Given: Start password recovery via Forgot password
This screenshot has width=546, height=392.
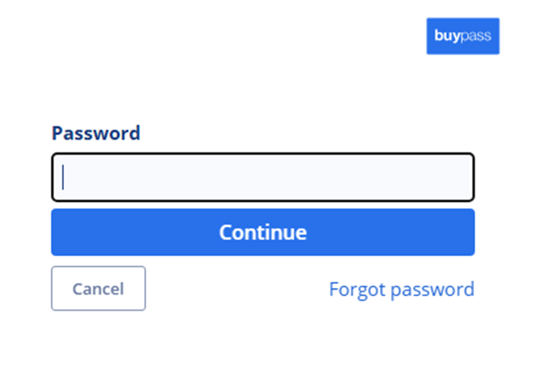Looking at the screenshot, I should tap(401, 289).
